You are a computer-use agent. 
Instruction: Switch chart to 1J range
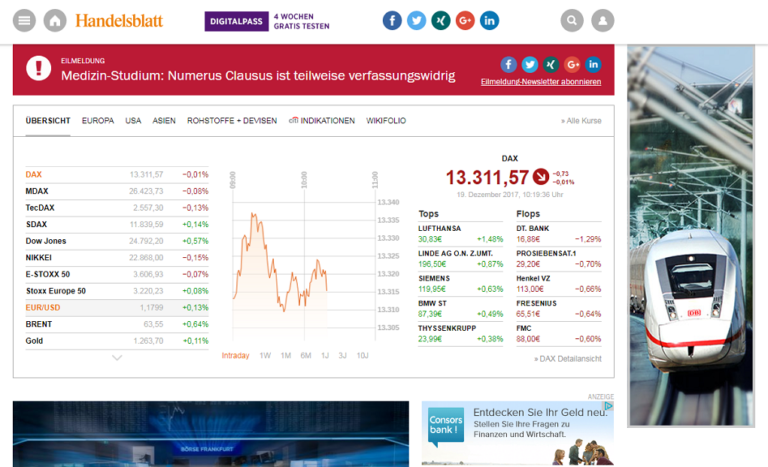pyautogui.click(x=325, y=355)
